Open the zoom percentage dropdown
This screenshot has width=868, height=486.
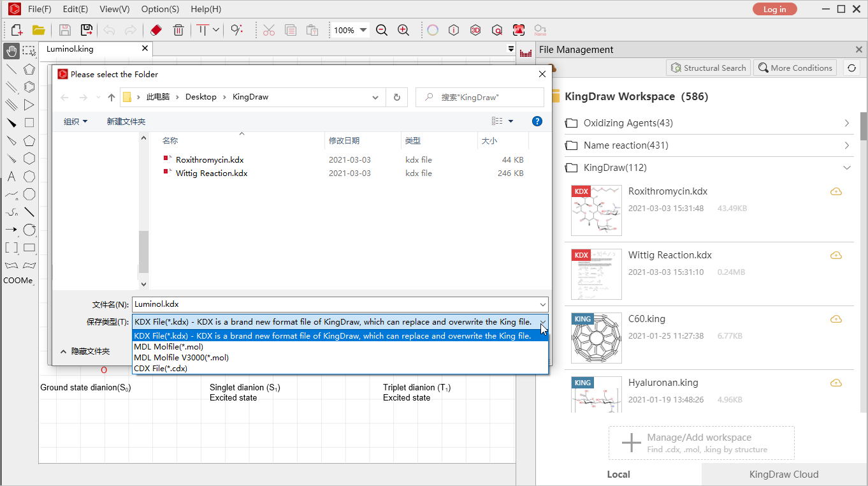[363, 30]
